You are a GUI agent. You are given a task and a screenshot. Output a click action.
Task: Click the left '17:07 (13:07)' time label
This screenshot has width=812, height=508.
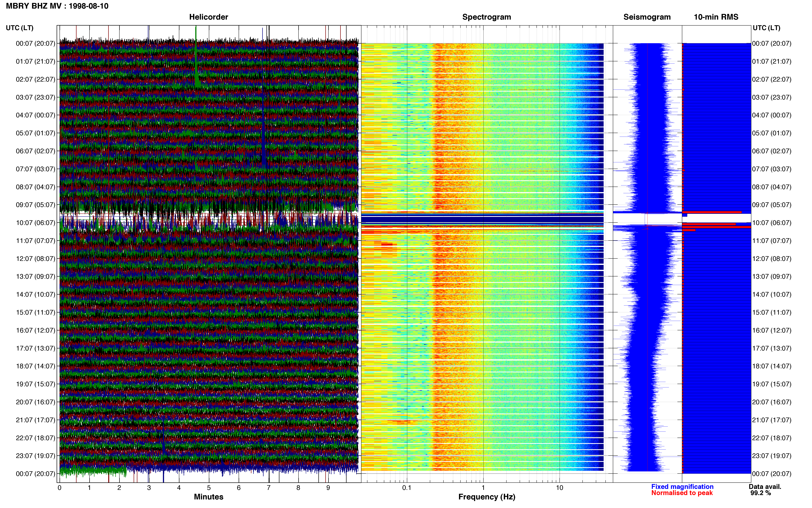coord(36,348)
